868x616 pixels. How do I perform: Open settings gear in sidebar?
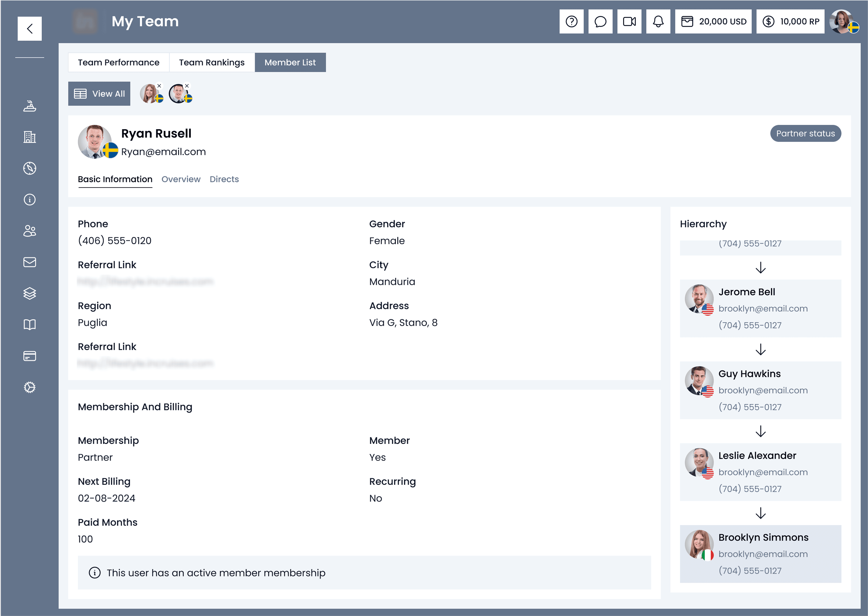30,387
